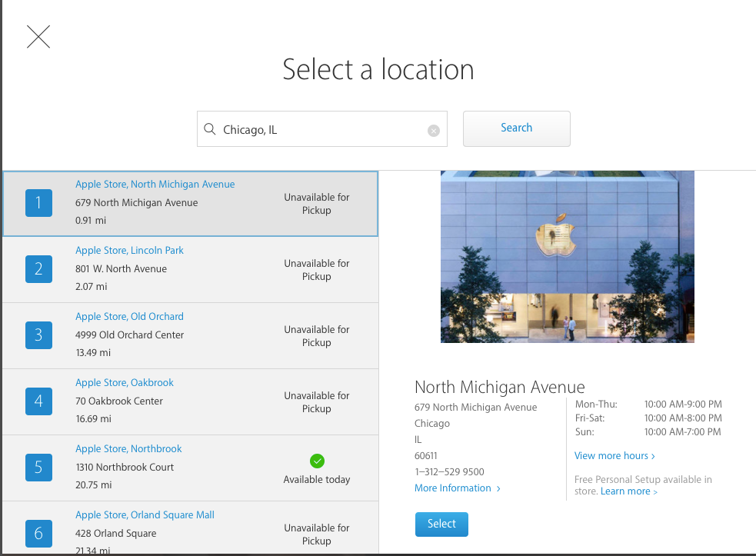Click the 2.07 mi distance text
The width and height of the screenshot is (756, 556).
(91, 286)
